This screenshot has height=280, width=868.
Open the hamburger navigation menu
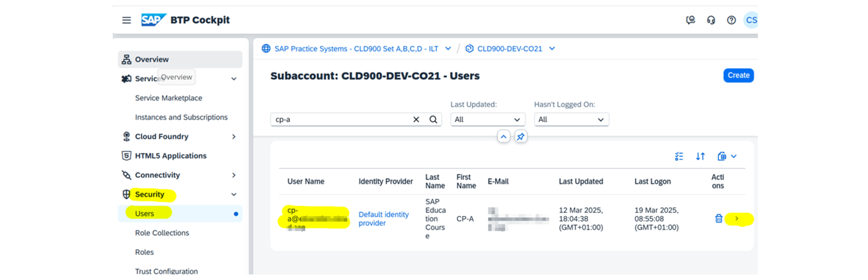click(x=126, y=20)
